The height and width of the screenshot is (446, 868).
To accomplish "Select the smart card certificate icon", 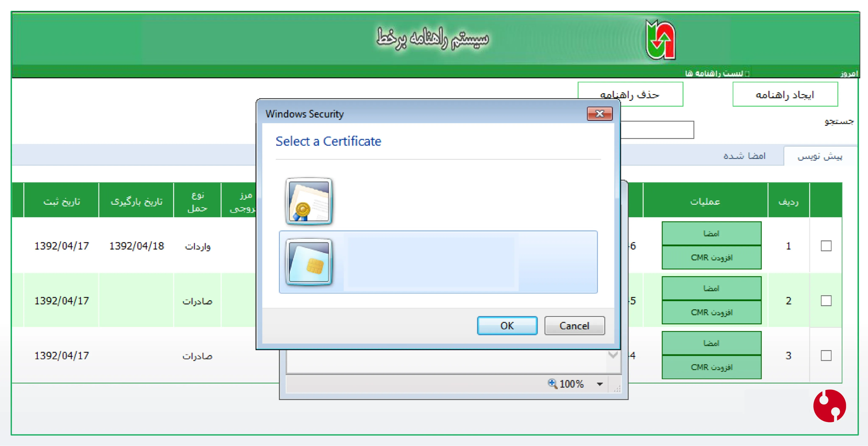I will [x=309, y=262].
